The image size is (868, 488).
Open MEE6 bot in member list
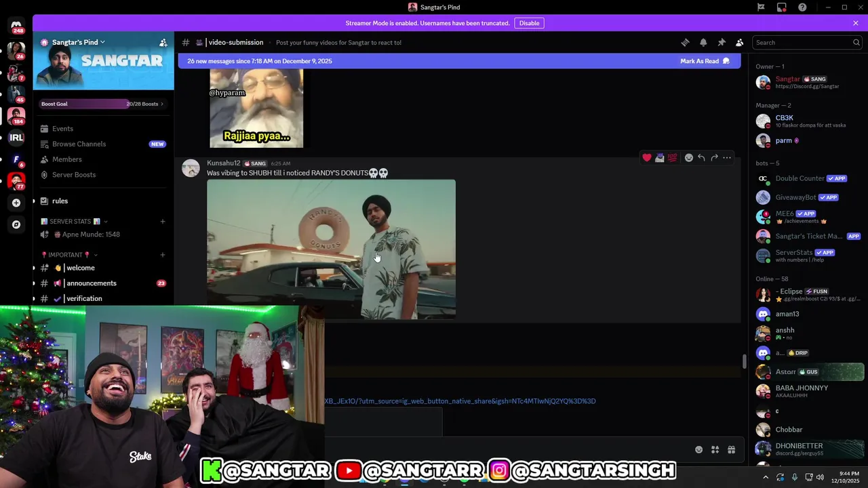pyautogui.click(x=810, y=217)
